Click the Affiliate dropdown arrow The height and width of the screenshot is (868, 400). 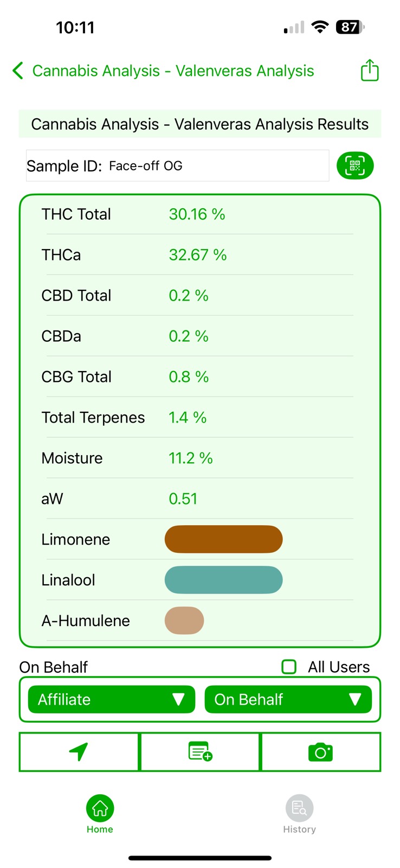(x=178, y=699)
